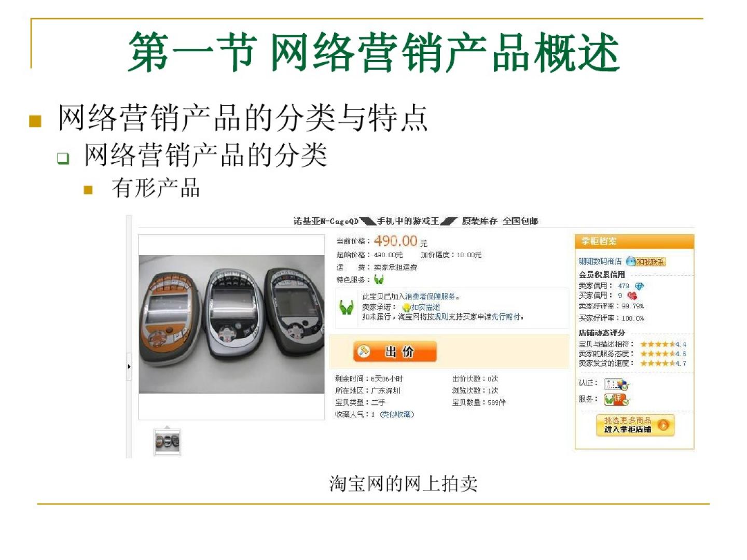Click the 认证 certification badge icon
Image resolution: width=747 pixels, height=560 pixels.
pos(617,384)
